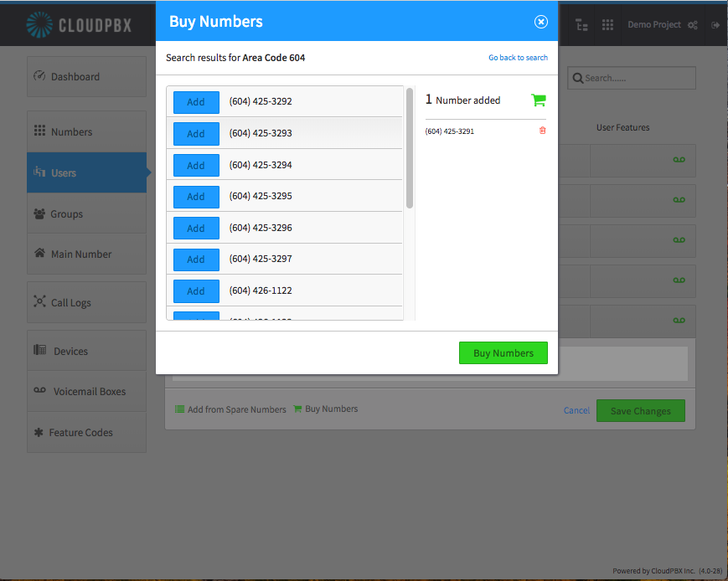This screenshot has width=728, height=581.
Task: Remove (604) 425-3291 with the trash icon
Action: [542, 131]
